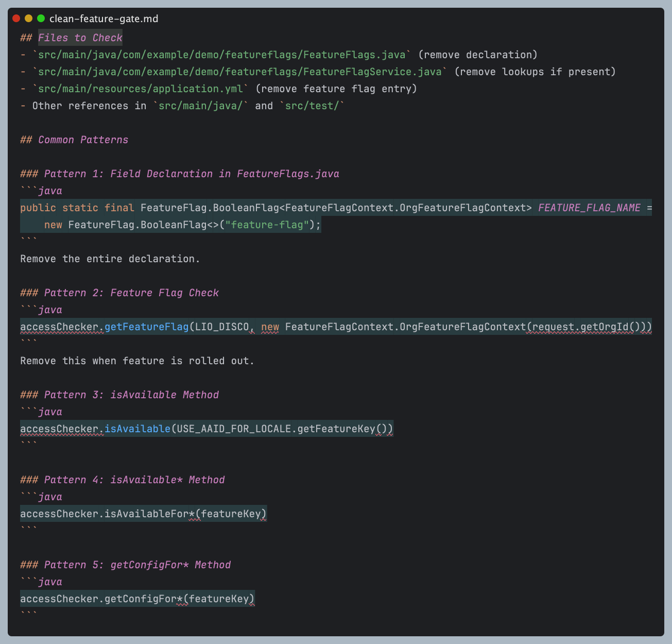Click the accessChecker.getConfigFor* code line
Image resolution: width=672 pixels, height=644 pixels.
coord(137,599)
